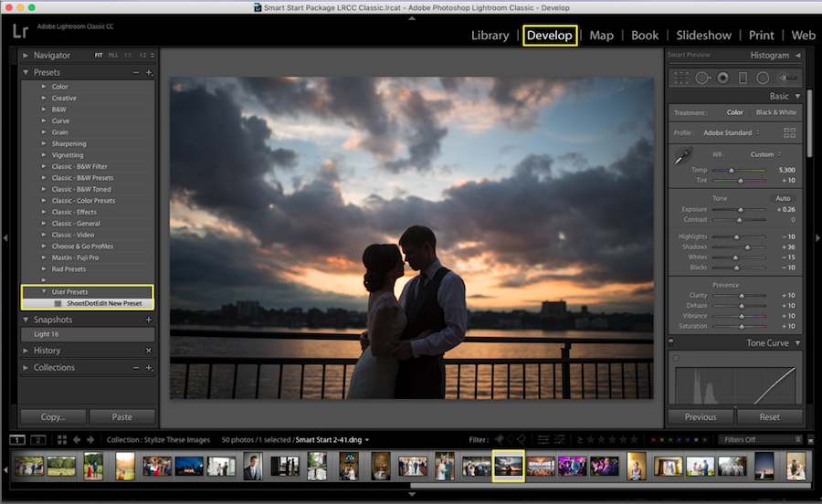Click the Previous button
This screenshot has height=504, width=822.
(701, 417)
